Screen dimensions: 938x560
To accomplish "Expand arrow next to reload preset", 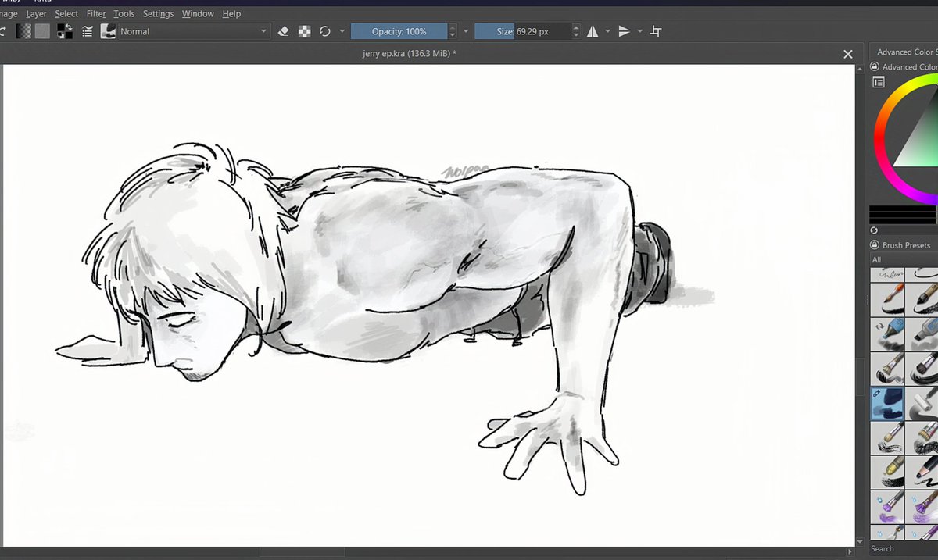I will [x=342, y=31].
